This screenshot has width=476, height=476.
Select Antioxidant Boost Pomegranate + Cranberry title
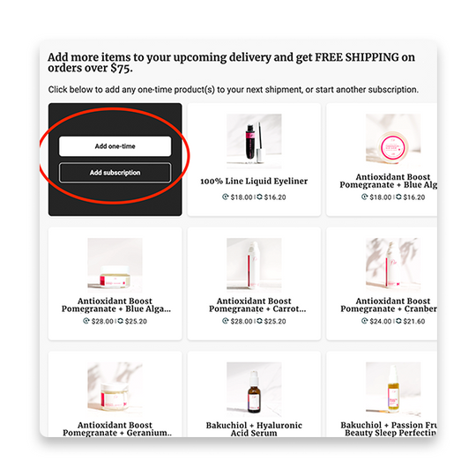pyautogui.click(x=389, y=305)
